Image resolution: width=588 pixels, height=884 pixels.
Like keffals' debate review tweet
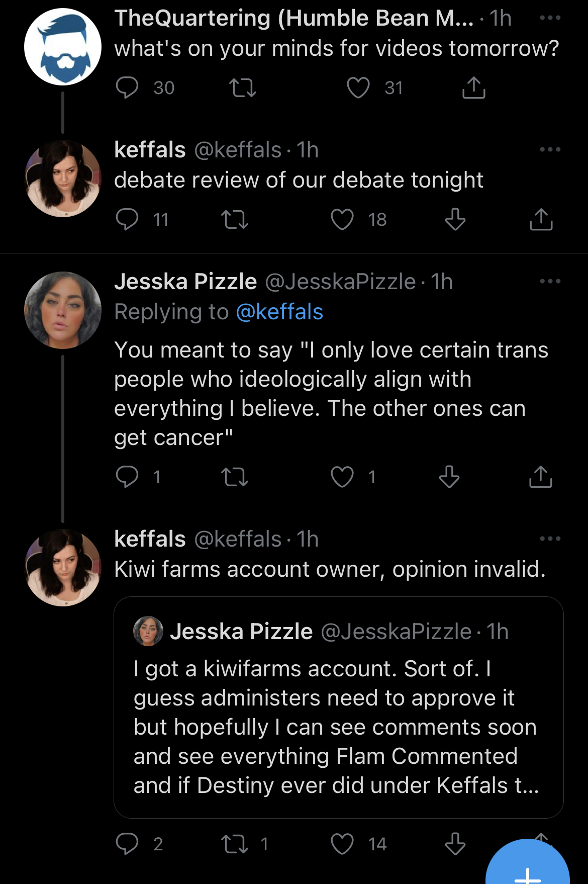[342, 219]
